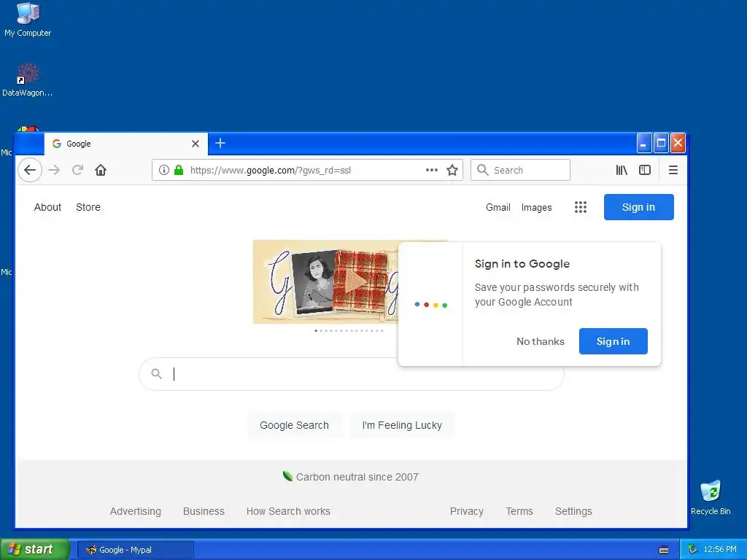Click the forward navigation arrow
Screen dimensions: 747x560
click(54, 170)
